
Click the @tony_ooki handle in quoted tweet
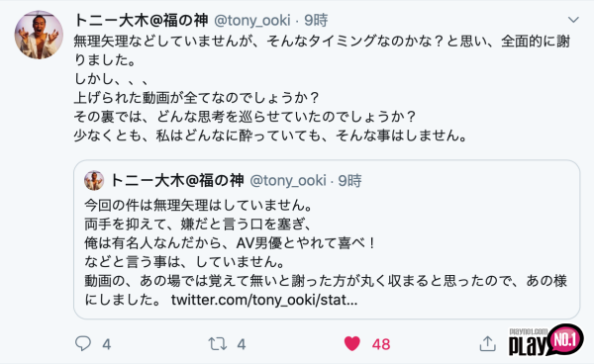click(288, 180)
